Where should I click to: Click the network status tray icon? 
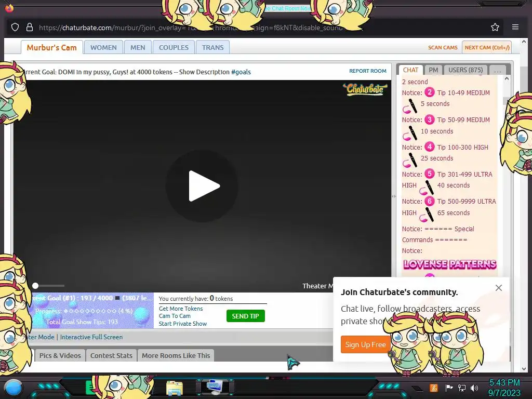pyautogui.click(x=462, y=388)
